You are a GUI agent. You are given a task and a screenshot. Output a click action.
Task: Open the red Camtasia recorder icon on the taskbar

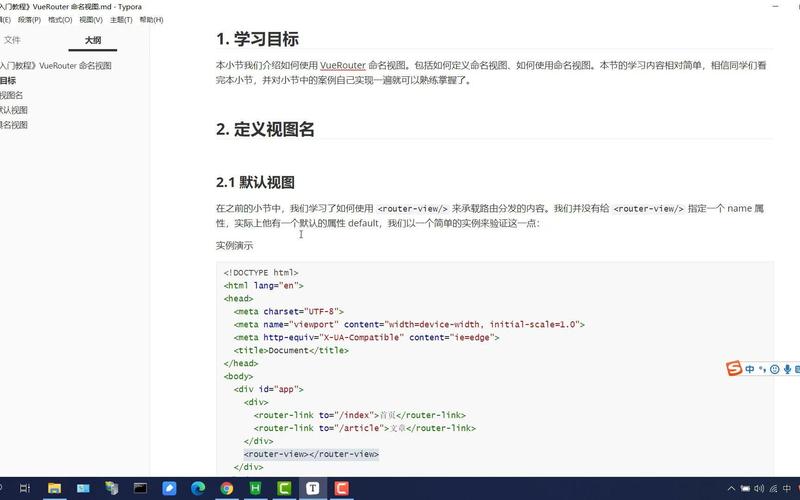coord(341,488)
